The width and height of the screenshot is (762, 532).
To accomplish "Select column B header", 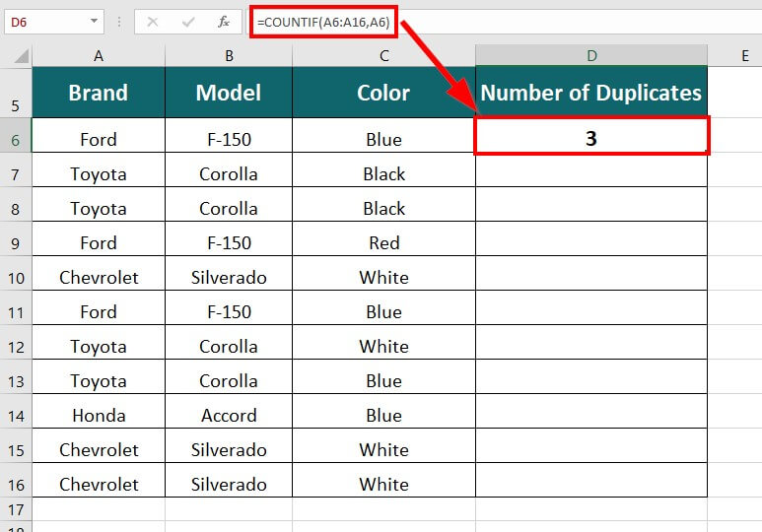I will pyautogui.click(x=229, y=56).
